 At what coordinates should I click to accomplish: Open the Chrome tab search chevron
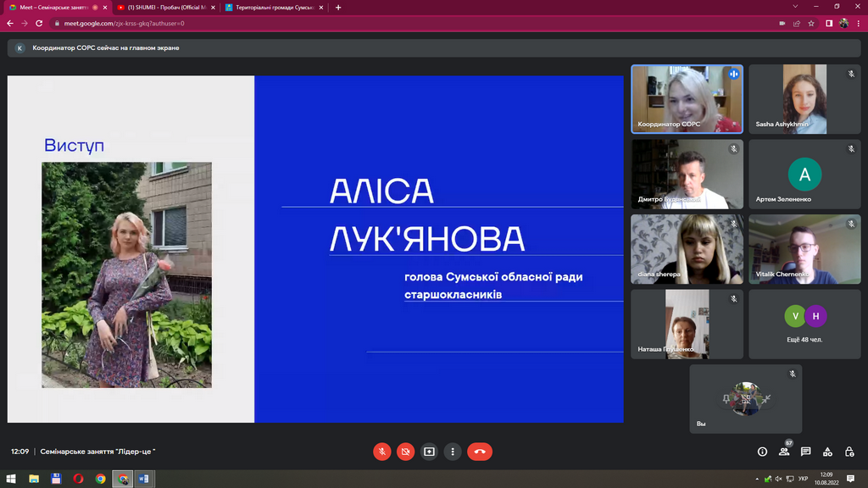coord(796,7)
